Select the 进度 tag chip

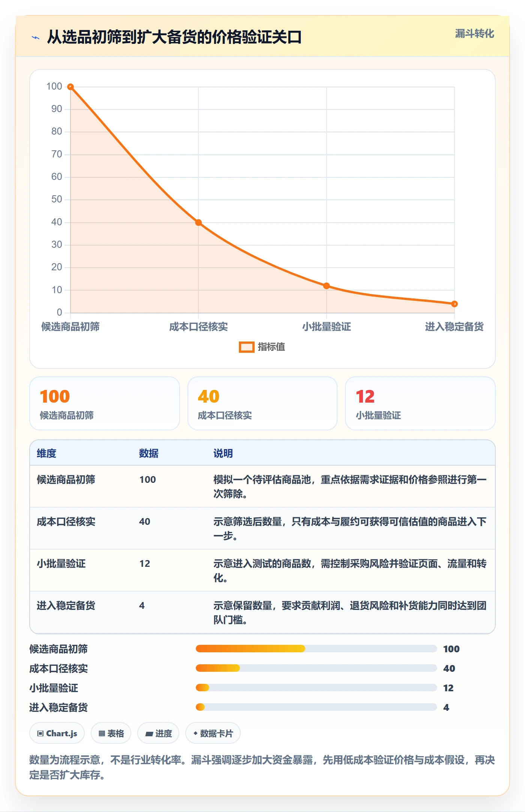click(x=158, y=733)
